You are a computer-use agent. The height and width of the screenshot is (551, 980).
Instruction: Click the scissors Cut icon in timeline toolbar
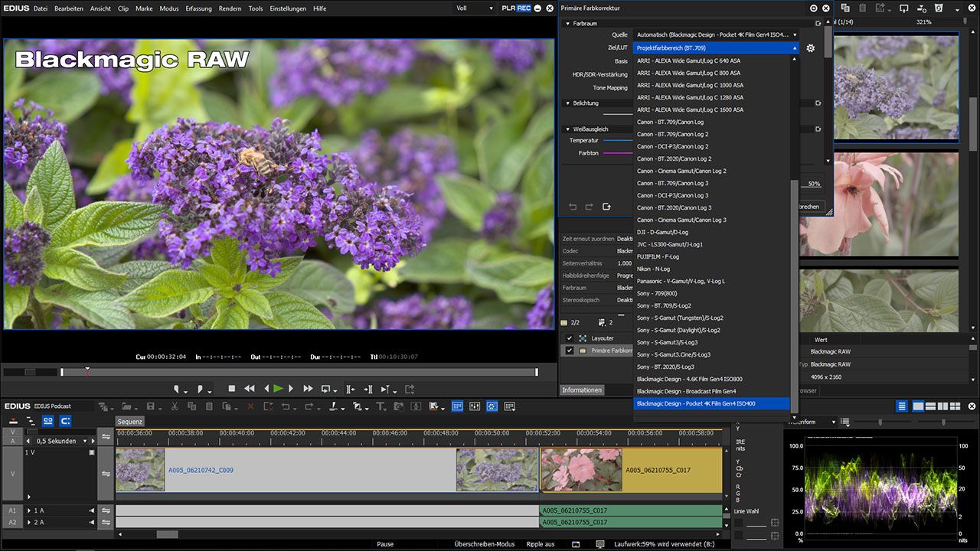(x=175, y=406)
